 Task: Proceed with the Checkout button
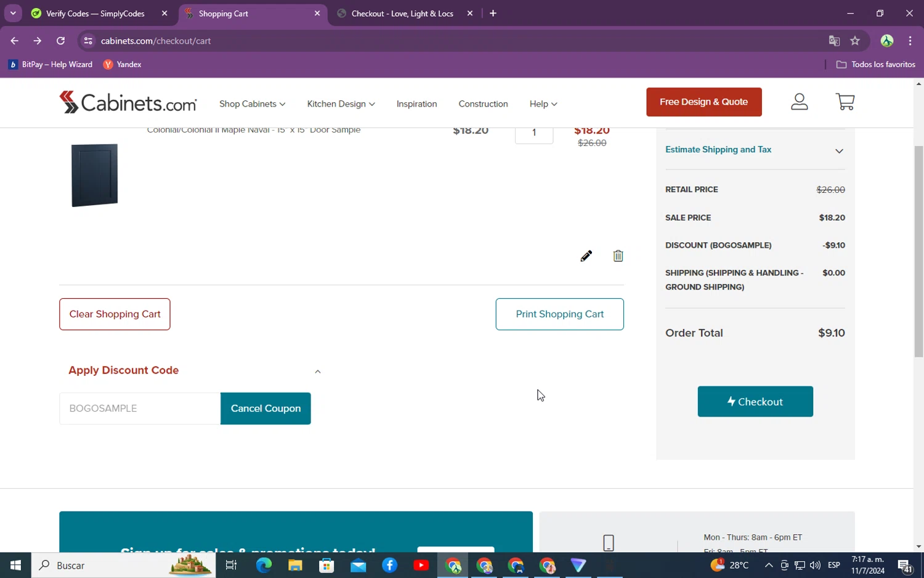(755, 401)
